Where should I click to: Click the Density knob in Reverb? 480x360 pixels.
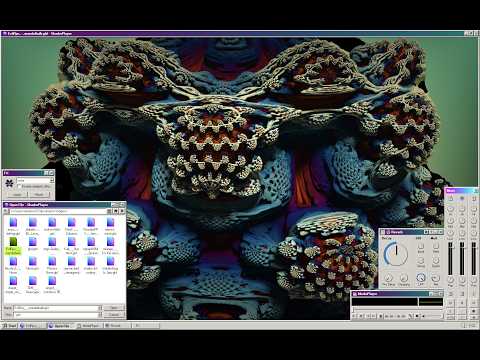(404, 278)
